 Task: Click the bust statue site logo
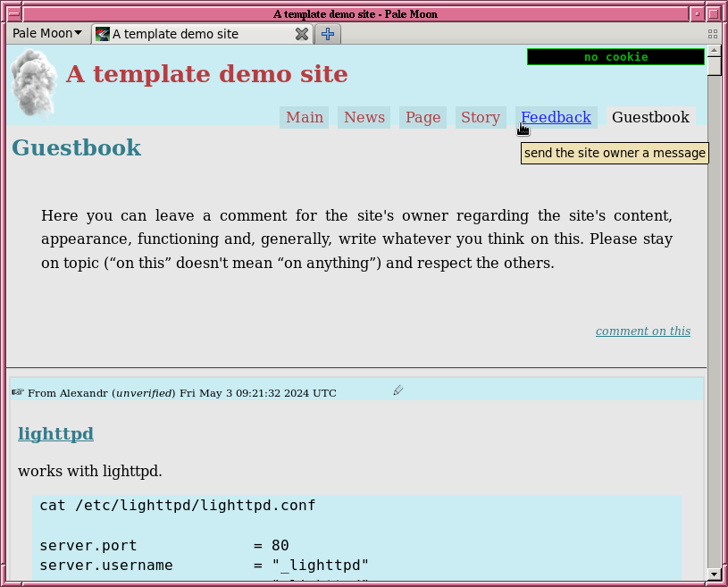pos(34,83)
